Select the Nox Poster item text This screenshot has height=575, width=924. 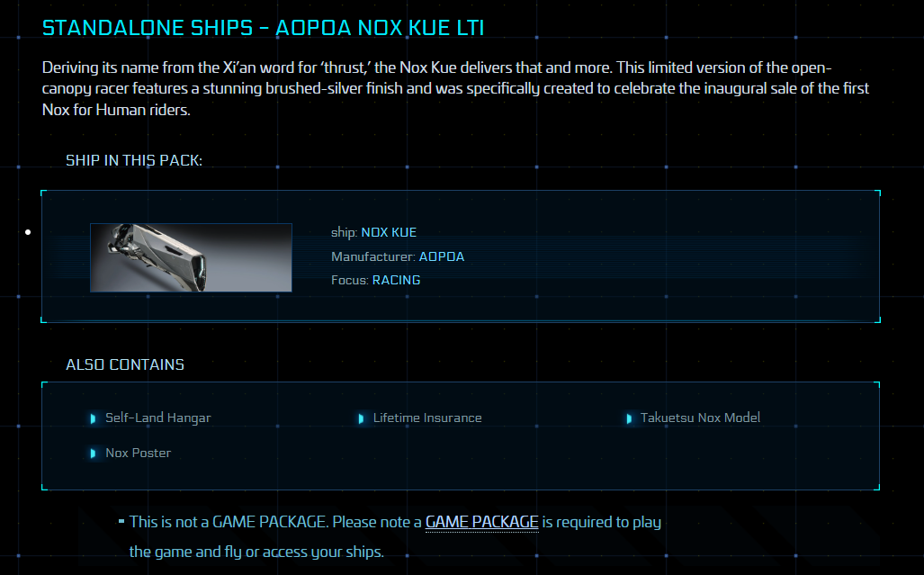click(138, 453)
